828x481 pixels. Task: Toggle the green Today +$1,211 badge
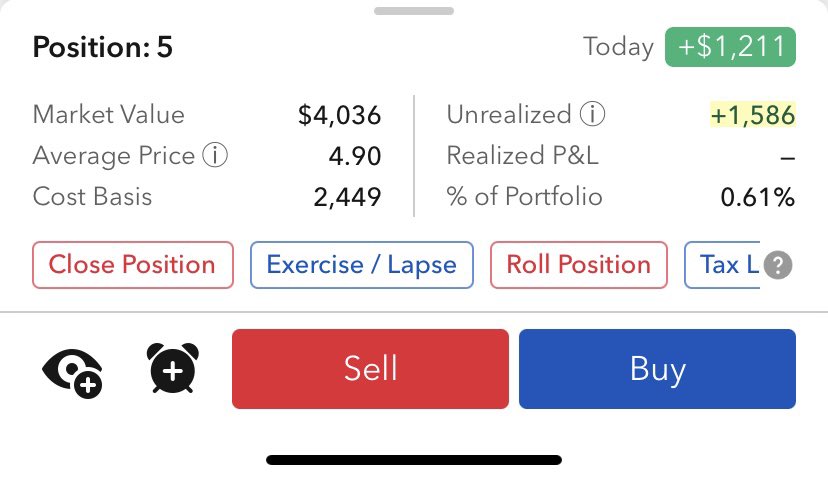(x=730, y=47)
